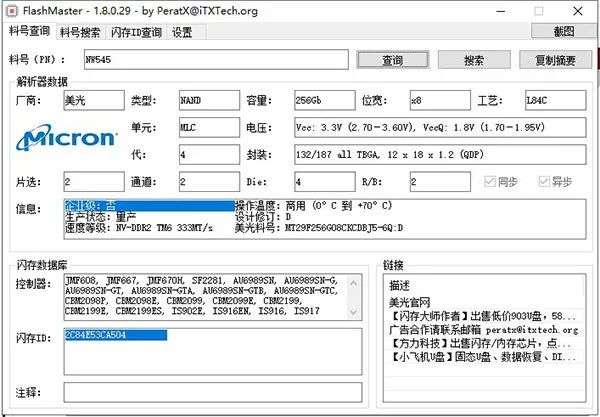Open the 闪存ID查询 tab
The height and width of the screenshot is (417, 600).
click(x=136, y=33)
